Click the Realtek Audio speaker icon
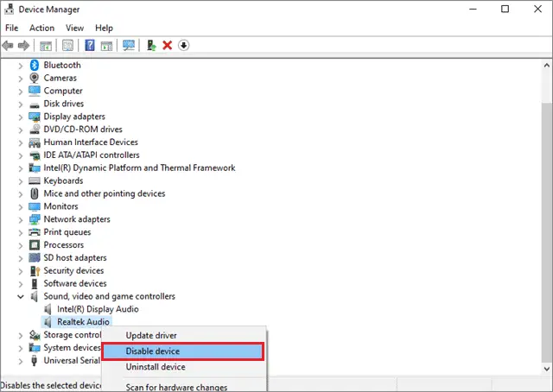Viewport: 553px width, 392px height. pos(48,322)
